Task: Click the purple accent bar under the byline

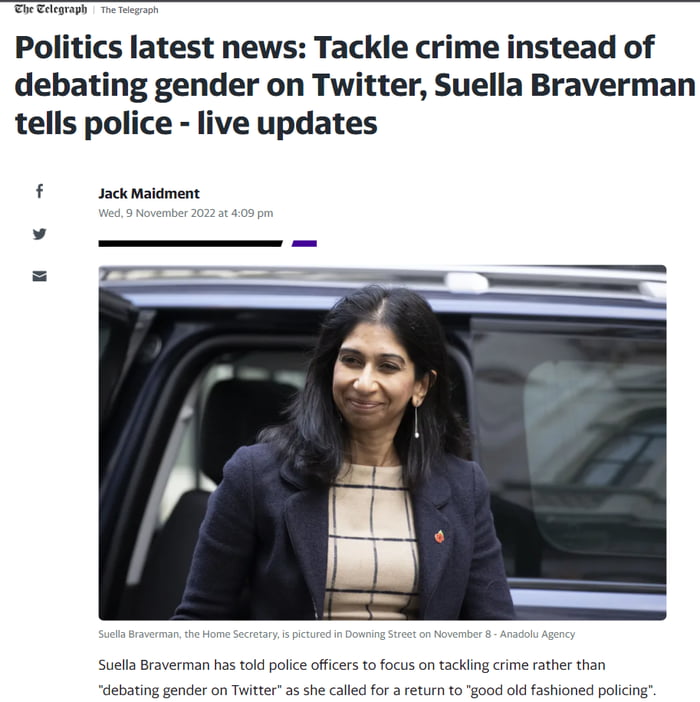Action: click(304, 244)
